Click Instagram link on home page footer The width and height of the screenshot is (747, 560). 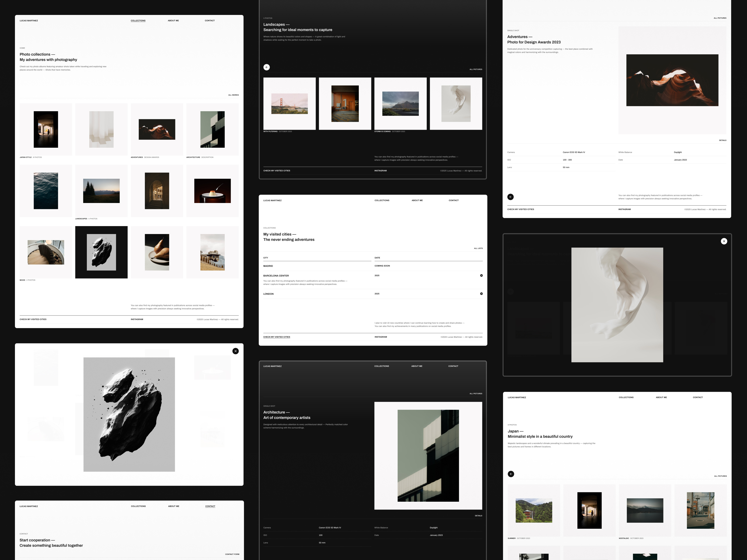(x=137, y=319)
